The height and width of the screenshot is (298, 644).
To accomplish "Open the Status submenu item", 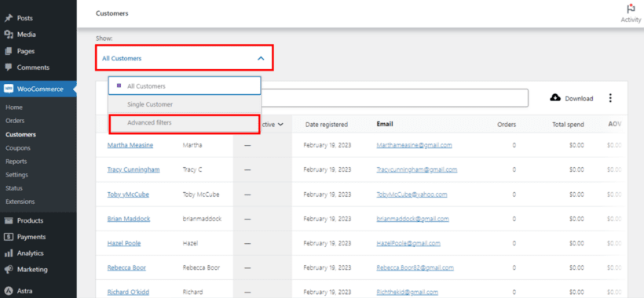I will (14, 188).
